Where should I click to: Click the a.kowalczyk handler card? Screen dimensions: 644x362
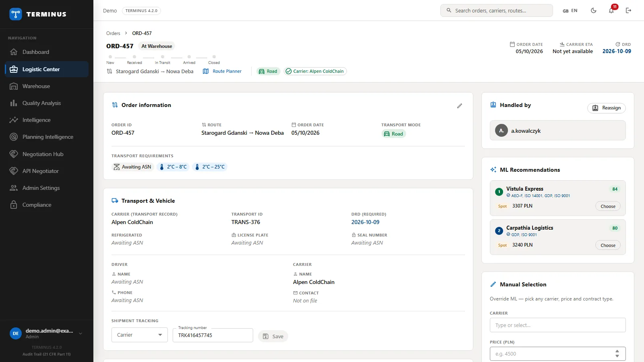(x=558, y=130)
